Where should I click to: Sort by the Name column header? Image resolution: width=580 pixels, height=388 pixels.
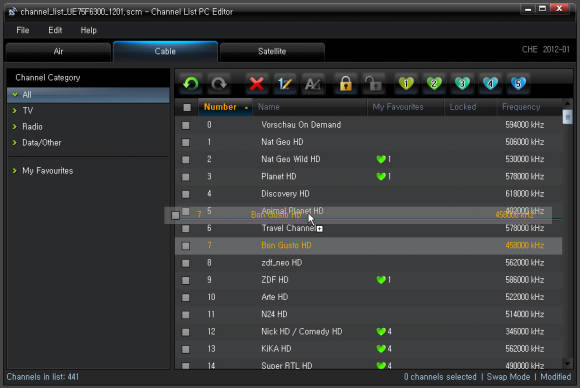pos(310,107)
